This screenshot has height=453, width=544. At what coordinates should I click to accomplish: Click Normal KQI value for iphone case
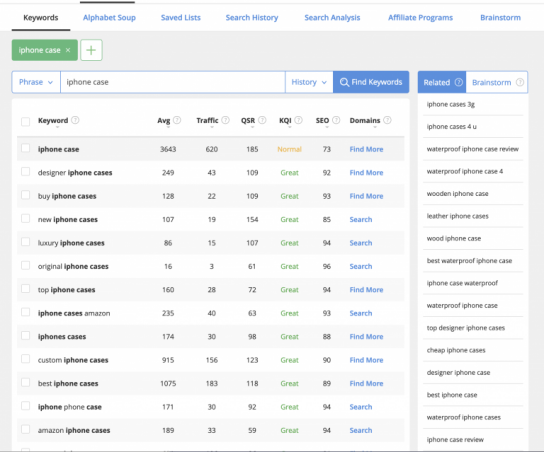coord(289,149)
